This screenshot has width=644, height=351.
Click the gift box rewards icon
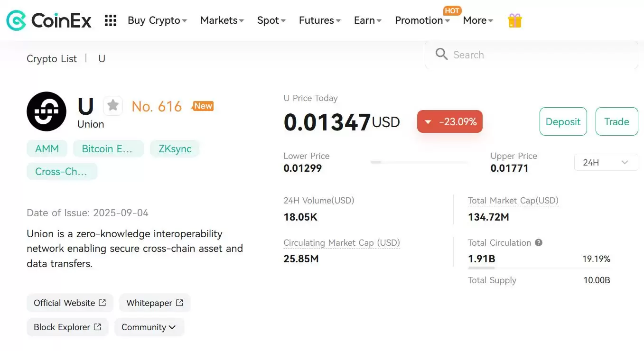pyautogui.click(x=515, y=20)
